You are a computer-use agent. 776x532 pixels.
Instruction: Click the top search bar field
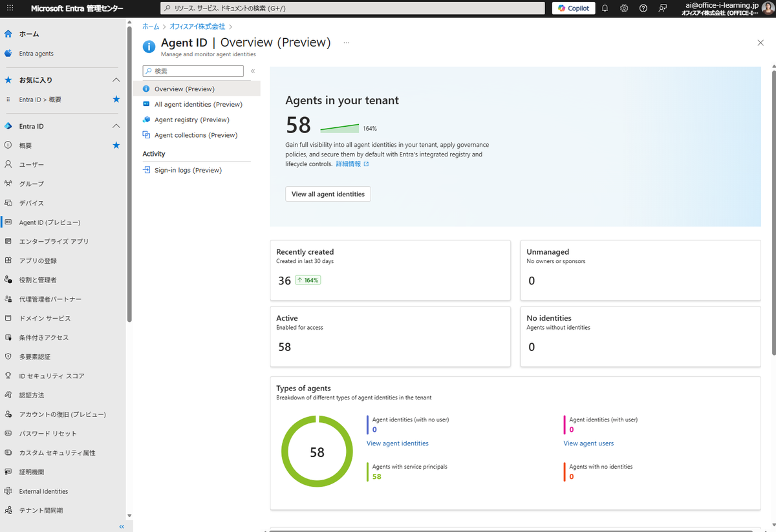(352, 8)
